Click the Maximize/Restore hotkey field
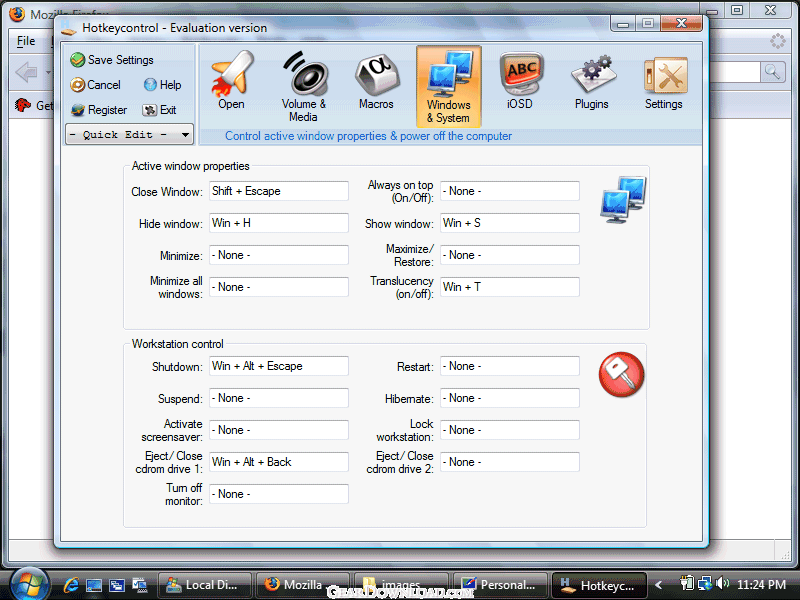Screen dimensions: 800x600 coord(510,255)
